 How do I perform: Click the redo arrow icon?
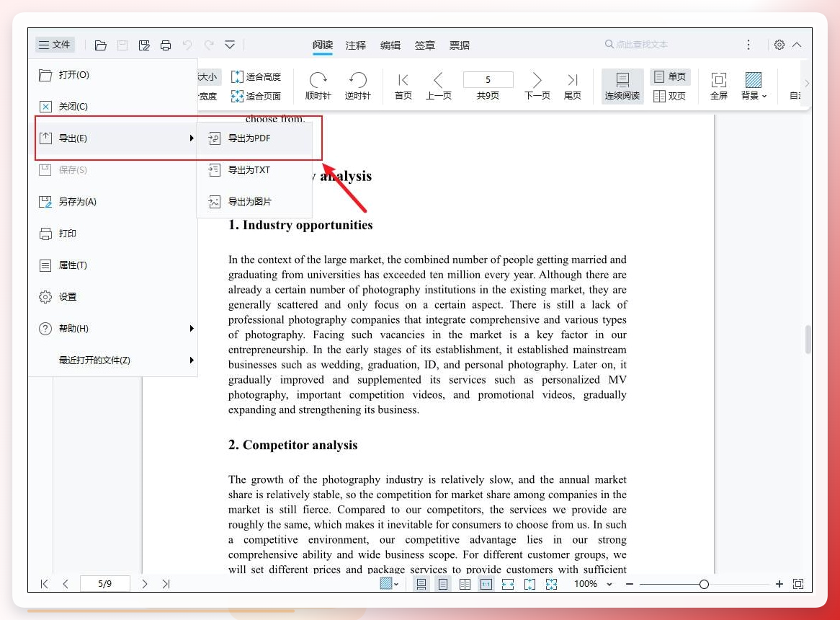click(x=209, y=45)
